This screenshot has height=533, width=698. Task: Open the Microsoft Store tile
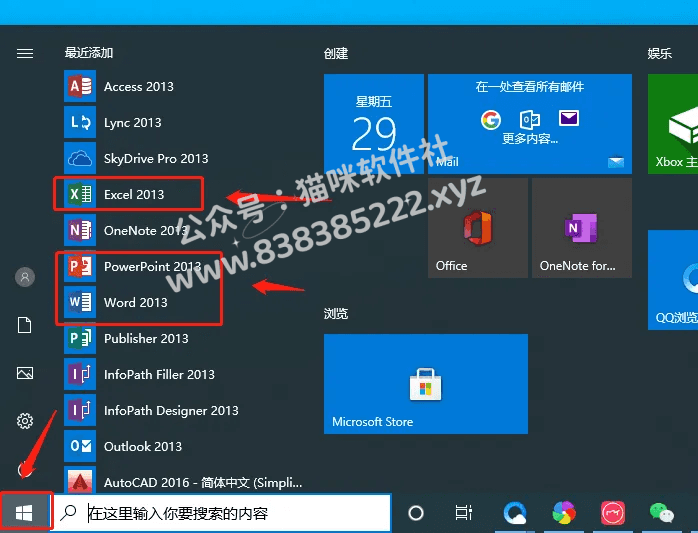point(426,384)
